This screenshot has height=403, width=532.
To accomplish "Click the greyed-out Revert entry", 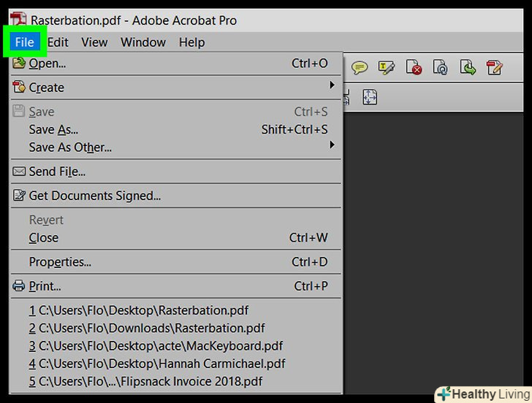I will [175, 220].
